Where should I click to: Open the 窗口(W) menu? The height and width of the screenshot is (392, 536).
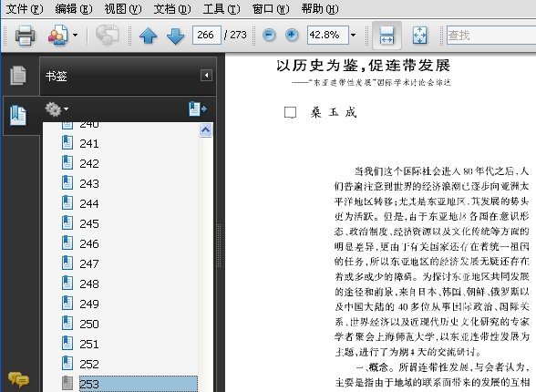pyautogui.click(x=271, y=8)
